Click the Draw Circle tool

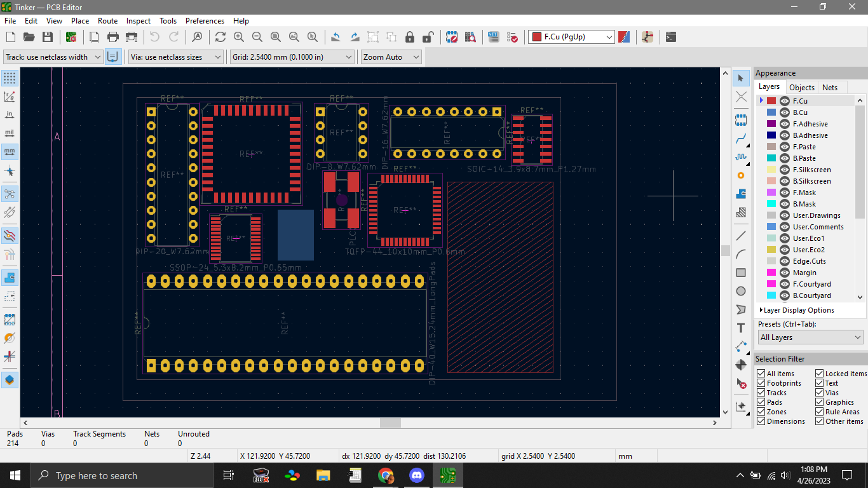pyautogui.click(x=741, y=291)
